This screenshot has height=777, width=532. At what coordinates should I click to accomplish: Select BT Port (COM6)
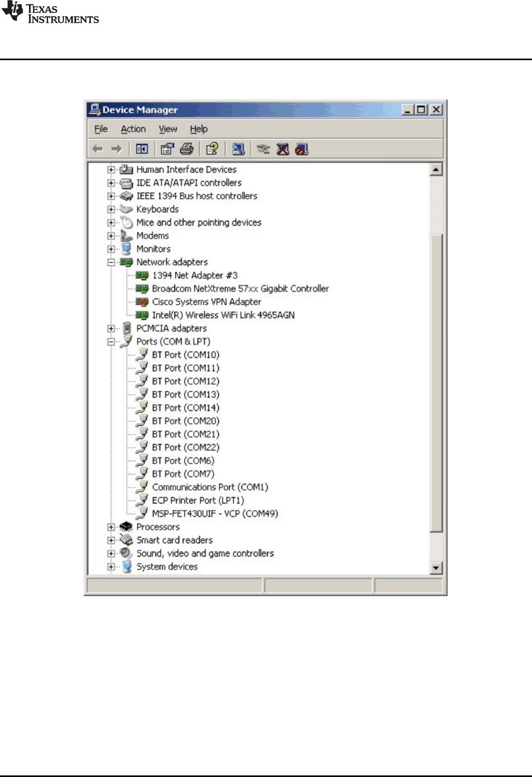[x=183, y=460]
